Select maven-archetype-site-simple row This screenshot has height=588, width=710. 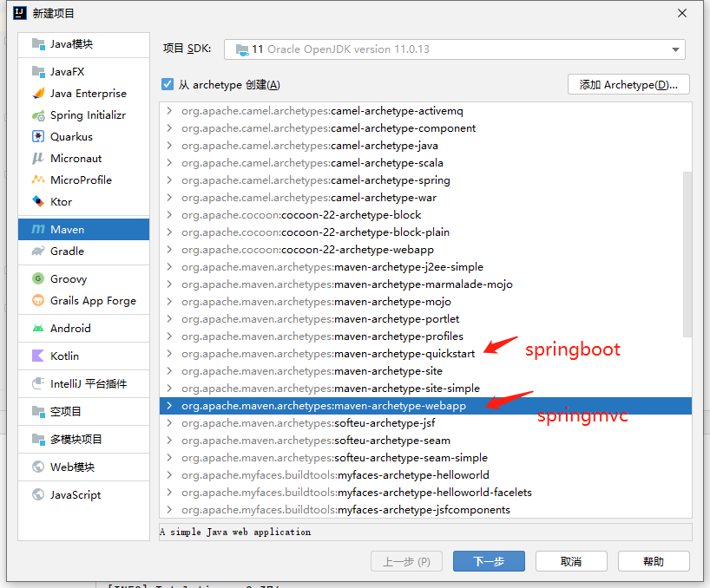coord(425,388)
